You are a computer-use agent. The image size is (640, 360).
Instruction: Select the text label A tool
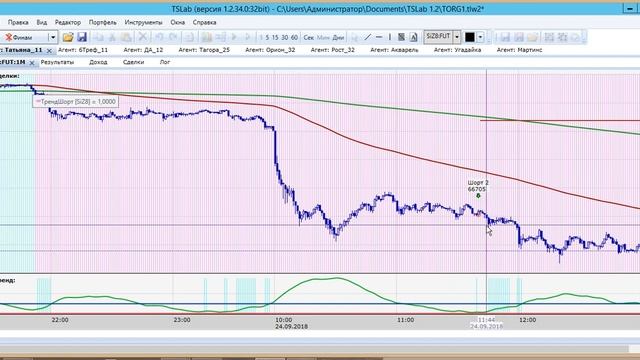(413, 38)
